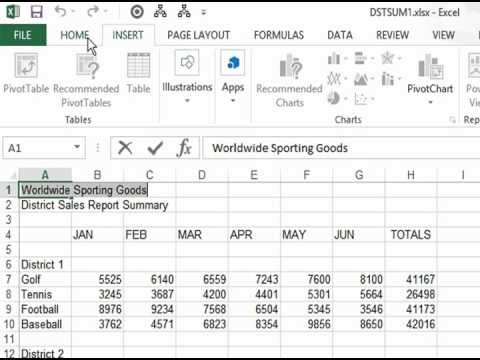The image size is (480, 360).
Task: Open the Insert Function fx button
Action: point(184,148)
